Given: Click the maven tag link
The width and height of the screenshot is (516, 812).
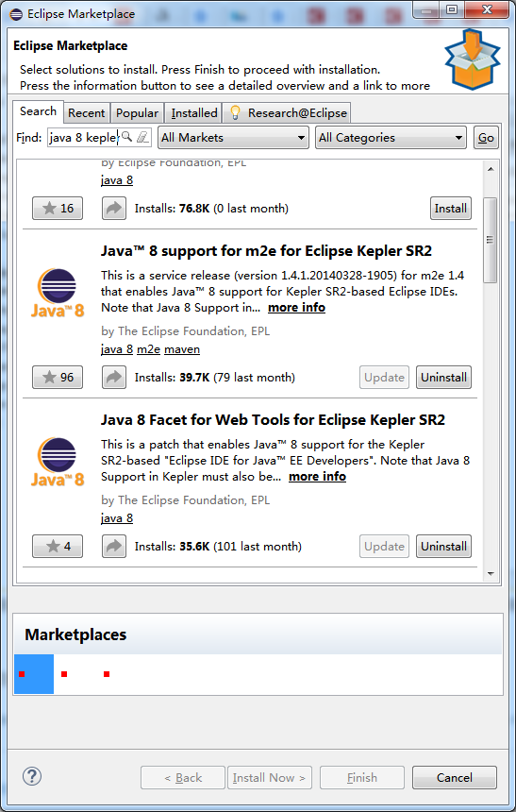Looking at the screenshot, I should (x=182, y=349).
